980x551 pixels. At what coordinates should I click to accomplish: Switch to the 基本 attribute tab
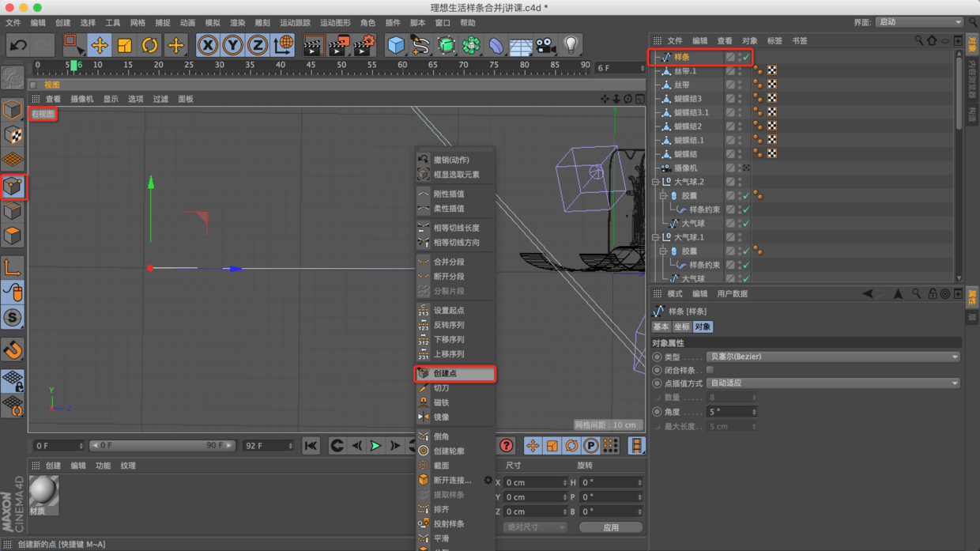pos(661,327)
